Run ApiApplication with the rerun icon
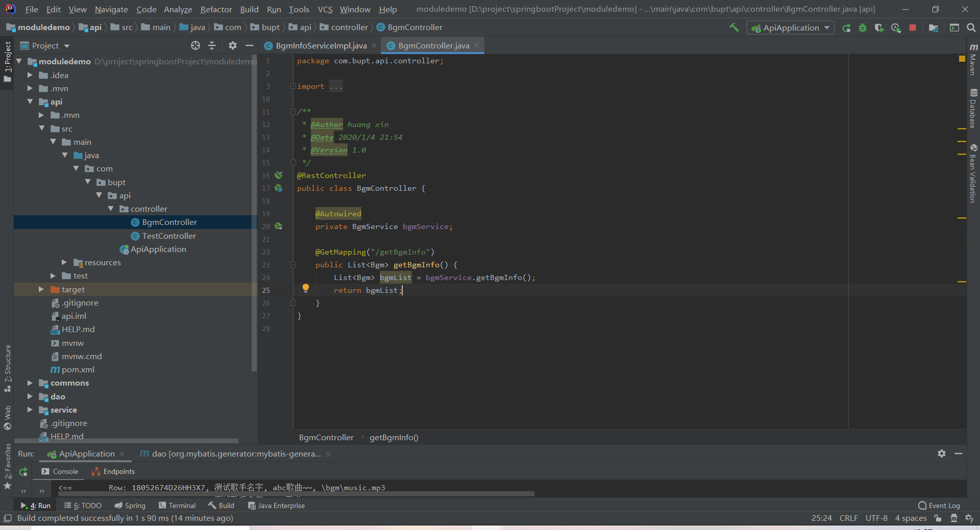Screen dimensions: 980x530 (x=846, y=28)
